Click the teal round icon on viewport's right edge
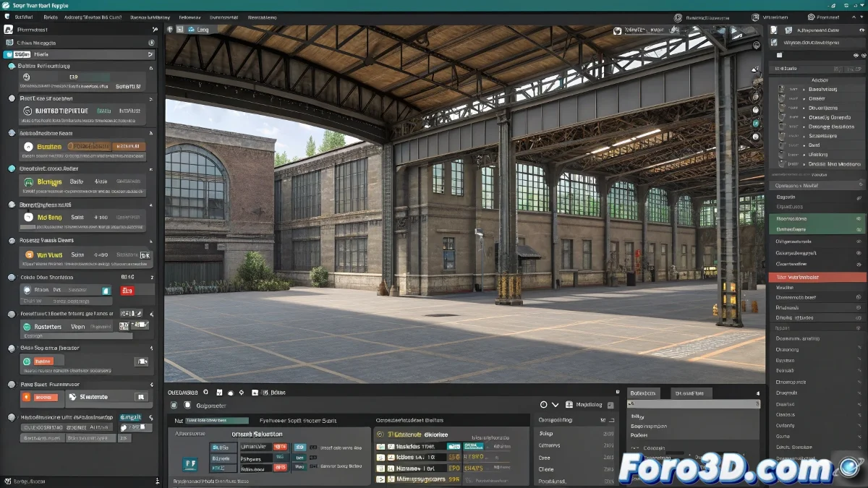 [756, 123]
